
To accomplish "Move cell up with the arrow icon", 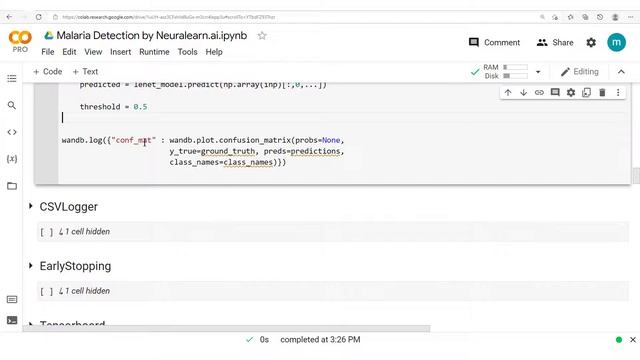I will click(x=508, y=93).
